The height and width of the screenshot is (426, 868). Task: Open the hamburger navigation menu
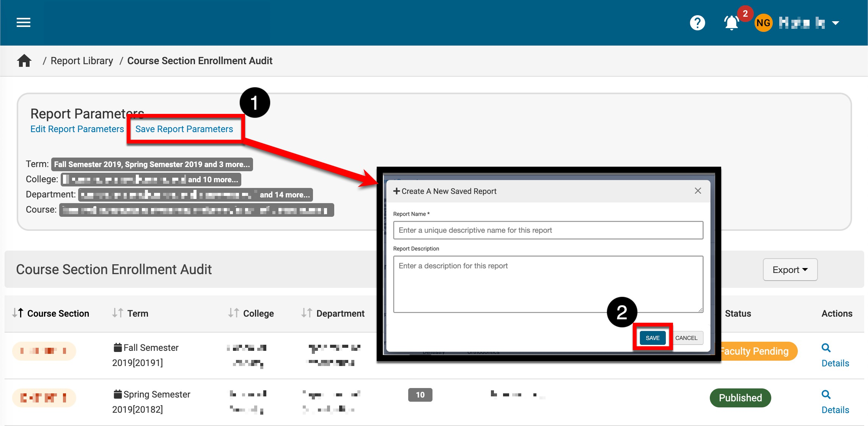point(24,23)
